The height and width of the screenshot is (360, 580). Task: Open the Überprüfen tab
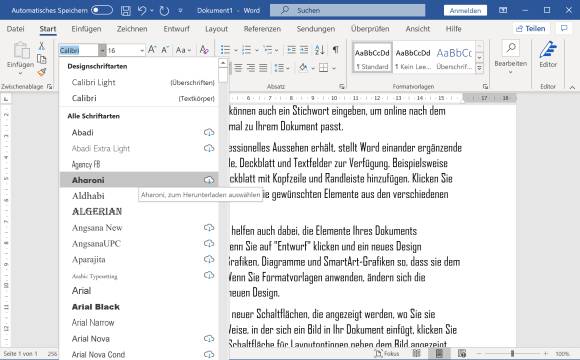[370, 29]
